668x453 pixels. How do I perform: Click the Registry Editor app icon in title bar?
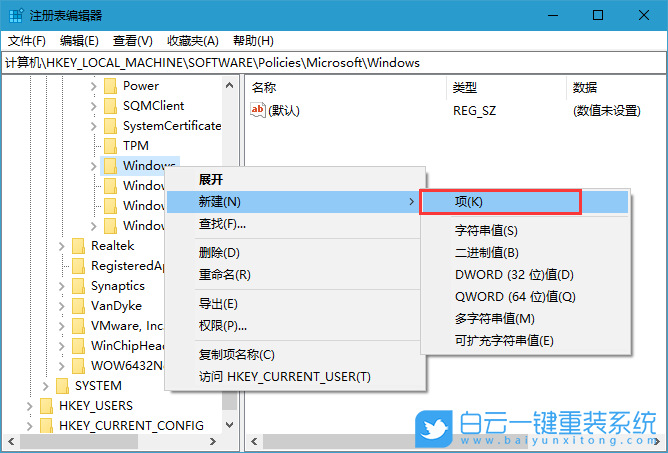pyautogui.click(x=16, y=16)
